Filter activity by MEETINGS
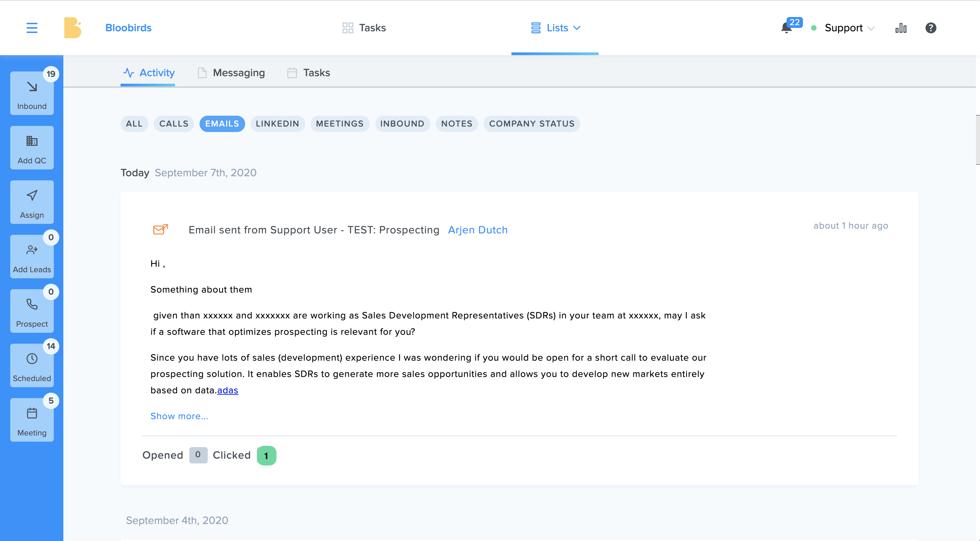Image resolution: width=980 pixels, height=541 pixels. [340, 124]
